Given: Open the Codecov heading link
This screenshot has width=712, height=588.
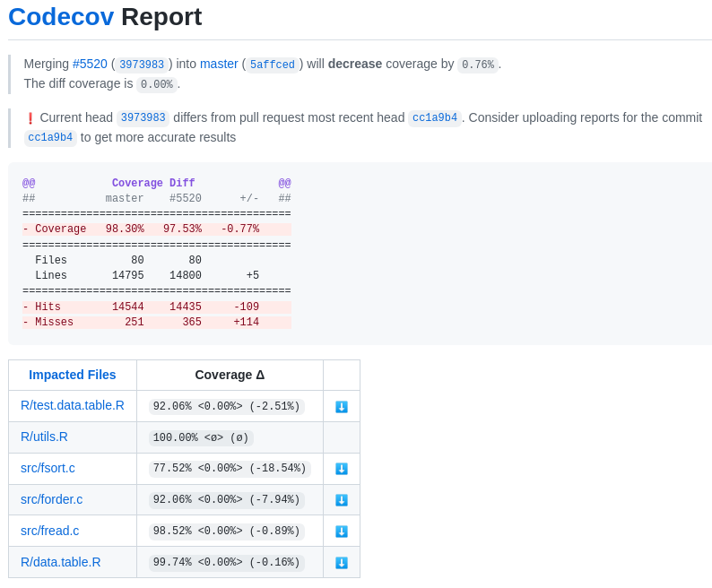Looking at the screenshot, I should pyautogui.click(x=61, y=17).
